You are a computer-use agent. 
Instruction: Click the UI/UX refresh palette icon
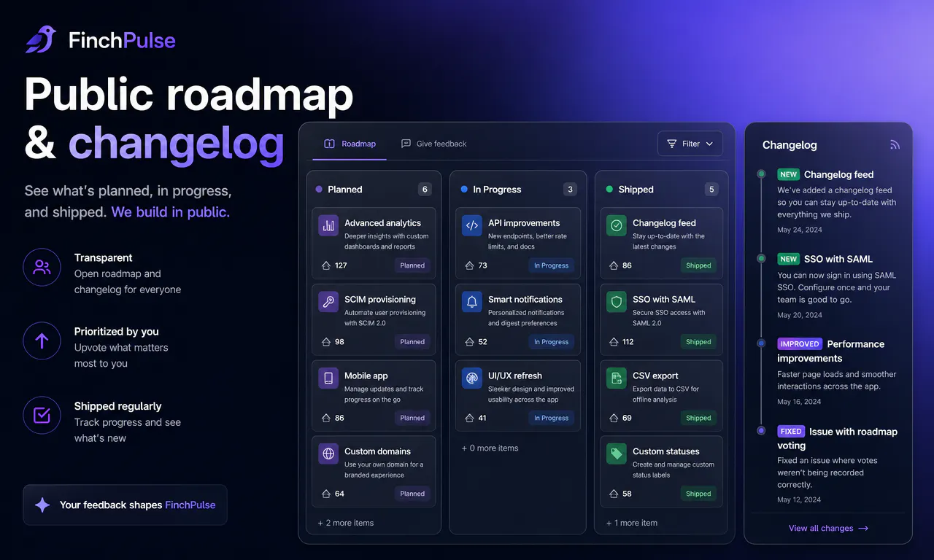coord(472,378)
